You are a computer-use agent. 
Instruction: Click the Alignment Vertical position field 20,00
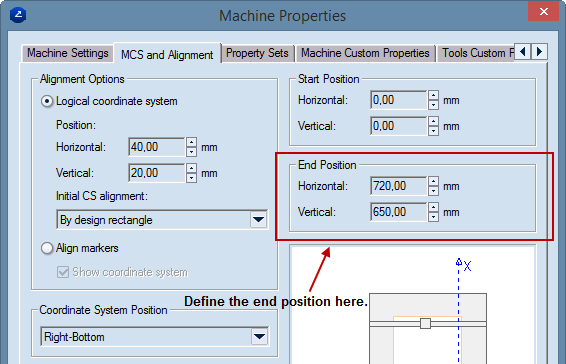(157, 173)
